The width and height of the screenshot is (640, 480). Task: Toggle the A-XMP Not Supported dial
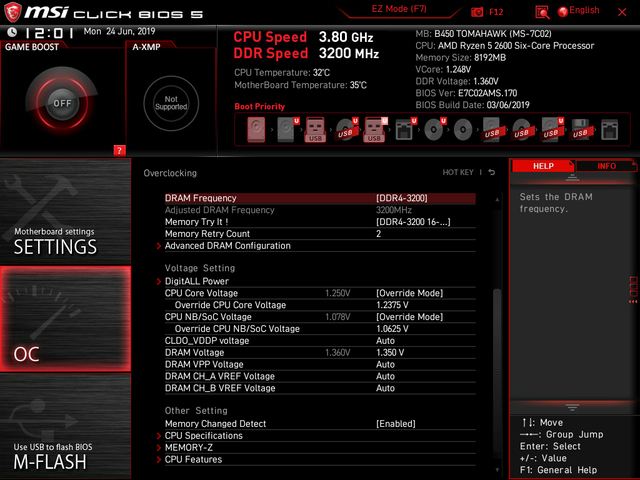[x=171, y=103]
